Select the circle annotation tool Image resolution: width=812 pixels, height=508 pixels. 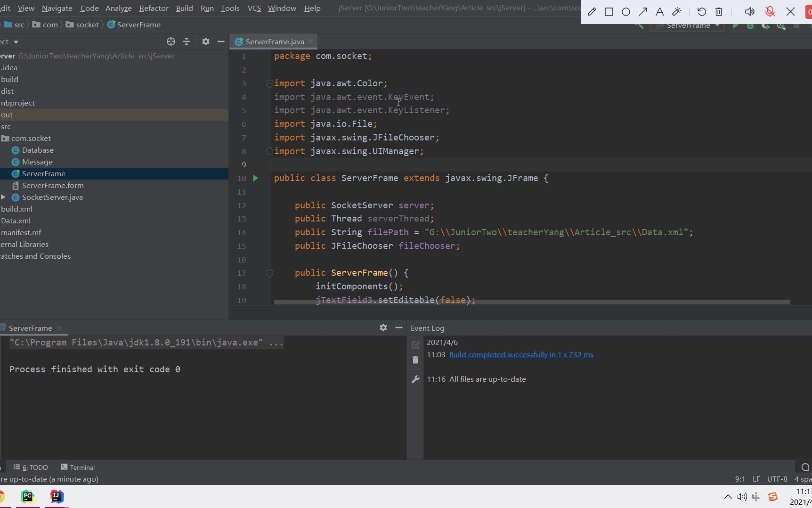(626, 12)
